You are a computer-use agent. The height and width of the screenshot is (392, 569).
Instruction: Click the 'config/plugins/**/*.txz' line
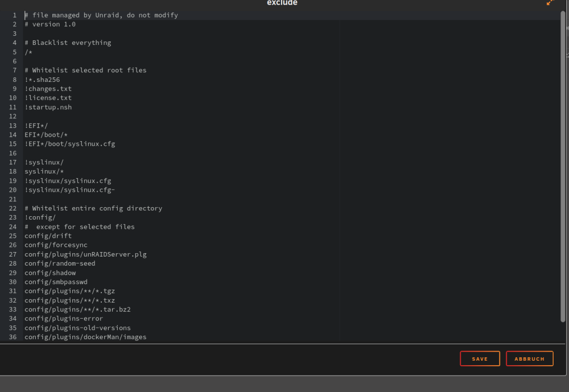coord(70,300)
